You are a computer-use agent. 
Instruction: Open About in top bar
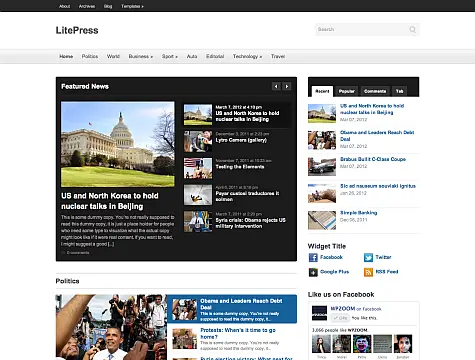[65, 6]
